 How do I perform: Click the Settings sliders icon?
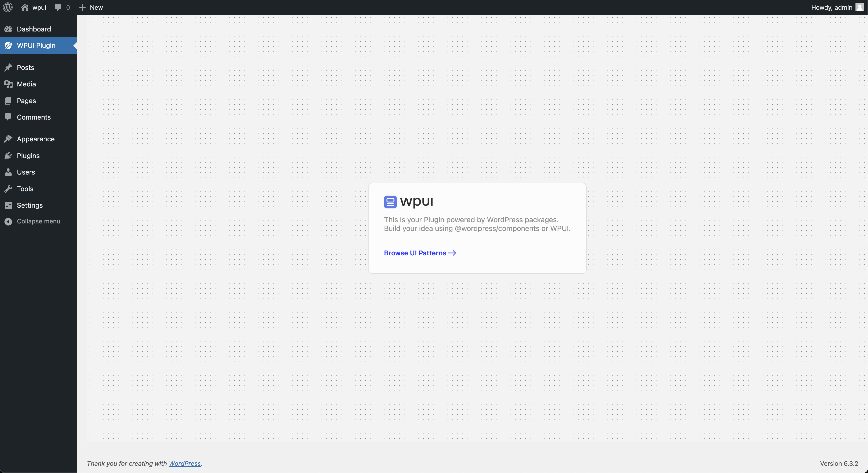click(8, 205)
